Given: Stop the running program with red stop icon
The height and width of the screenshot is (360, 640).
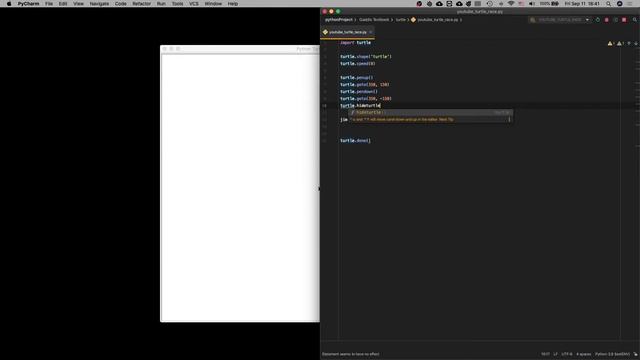Looking at the screenshot, I should pyautogui.click(x=624, y=20).
